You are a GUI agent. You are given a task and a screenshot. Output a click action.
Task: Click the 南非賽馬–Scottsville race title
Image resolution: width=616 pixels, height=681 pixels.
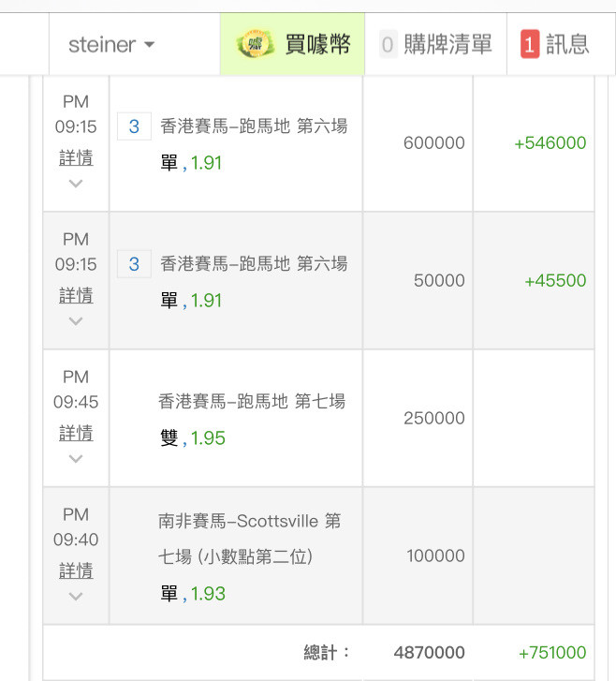(x=250, y=539)
